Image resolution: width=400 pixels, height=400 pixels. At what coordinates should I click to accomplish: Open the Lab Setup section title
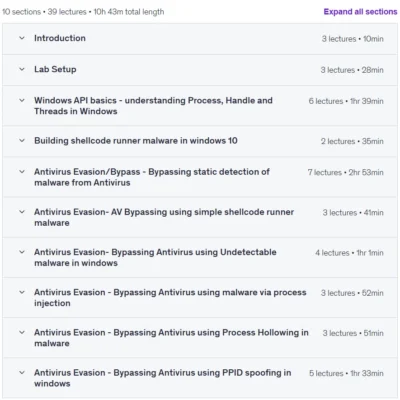55,69
